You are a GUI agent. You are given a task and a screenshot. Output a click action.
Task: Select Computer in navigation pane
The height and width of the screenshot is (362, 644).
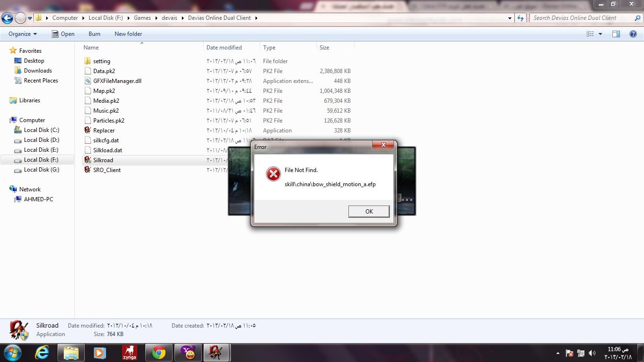32,120
